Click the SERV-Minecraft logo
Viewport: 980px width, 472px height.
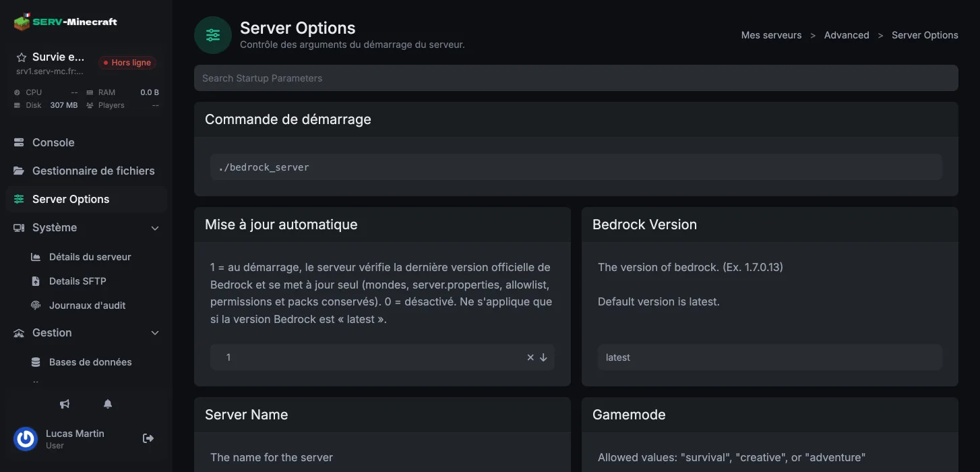(65, 22)
